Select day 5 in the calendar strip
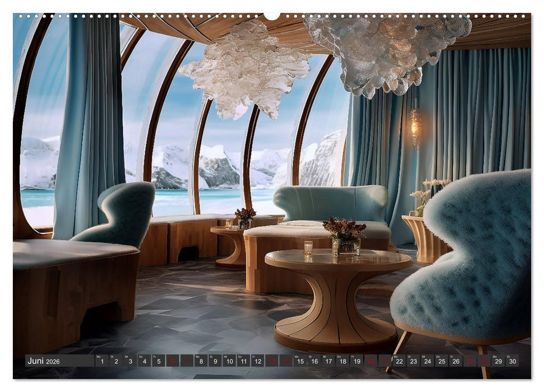Screen dimensions: 544x392 pyautogui.click(x=159, y=361)
